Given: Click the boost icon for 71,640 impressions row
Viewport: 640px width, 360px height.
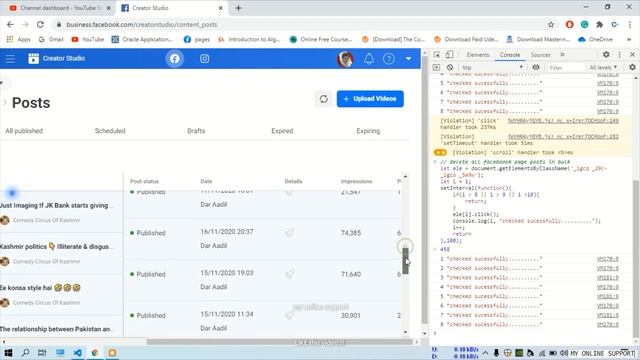Looking at the screenshot, I should (x=289, y=274).
